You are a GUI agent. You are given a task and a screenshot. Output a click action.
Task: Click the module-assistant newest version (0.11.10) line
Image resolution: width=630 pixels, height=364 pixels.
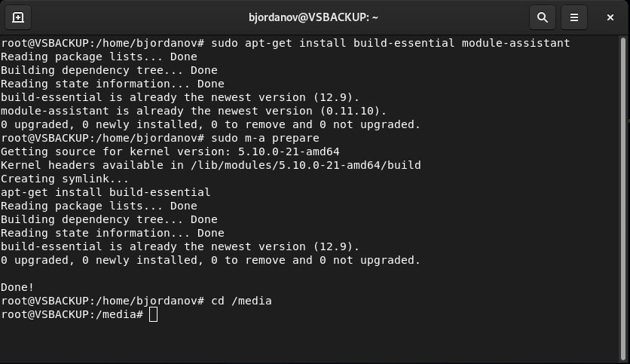click(x=193, y=111)
